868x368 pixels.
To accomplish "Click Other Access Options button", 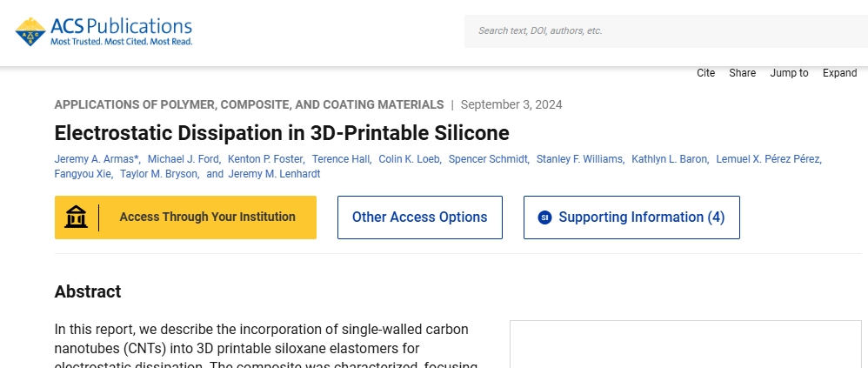I will (x=420, y=217).
